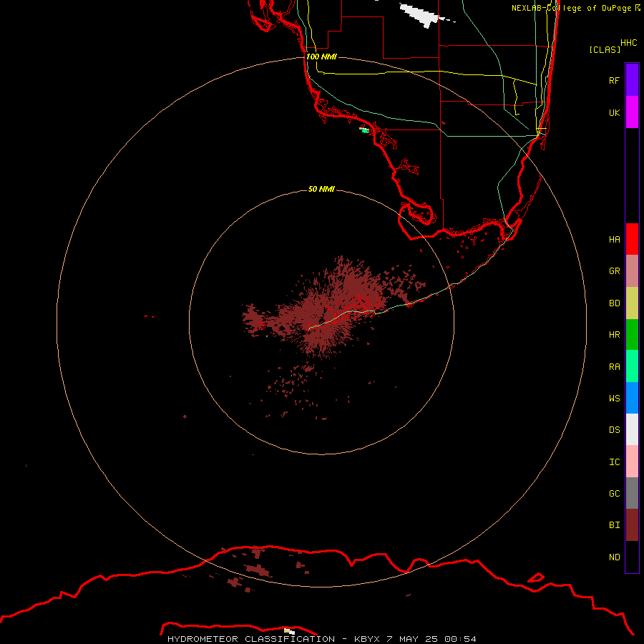Click the RA light green legend swatch
Viewport: 644px width, 644px height.
[x=632, y=366]
